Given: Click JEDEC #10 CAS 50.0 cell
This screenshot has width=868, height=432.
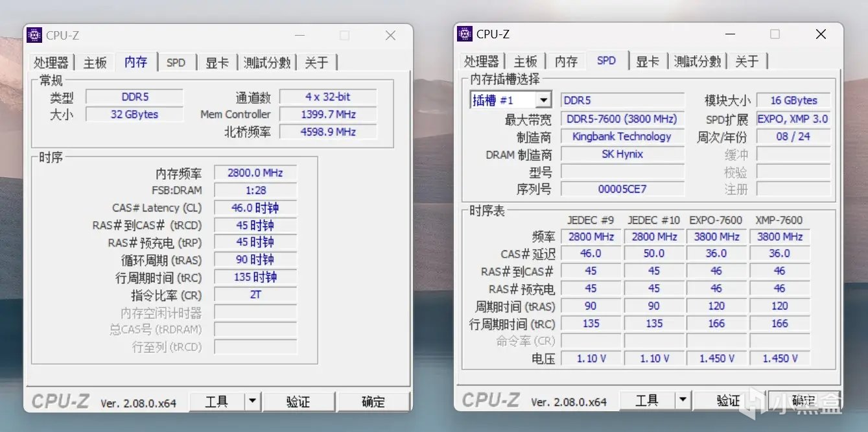Looking at the screenshot, I should 653,254.
